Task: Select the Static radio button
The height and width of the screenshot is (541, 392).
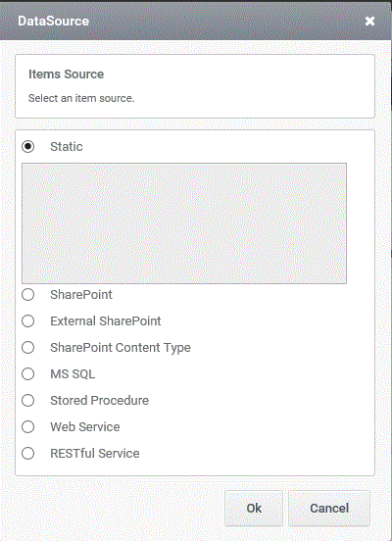Action: (x=28, y=147)
